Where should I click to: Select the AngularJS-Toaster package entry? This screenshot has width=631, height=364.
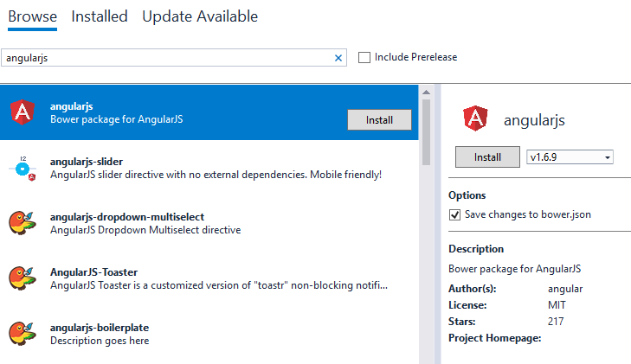pyautogui.click(x=216, y=278)
